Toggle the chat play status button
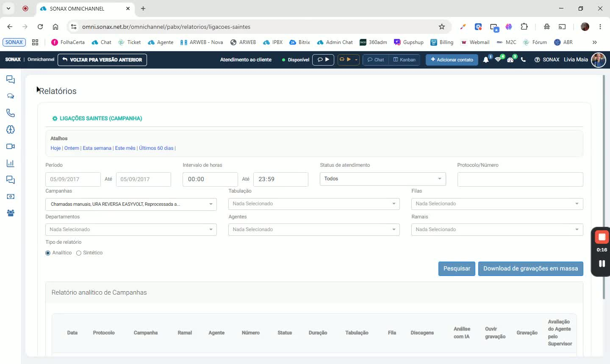The width and height of the screenshot is (610, 364). 323,60
